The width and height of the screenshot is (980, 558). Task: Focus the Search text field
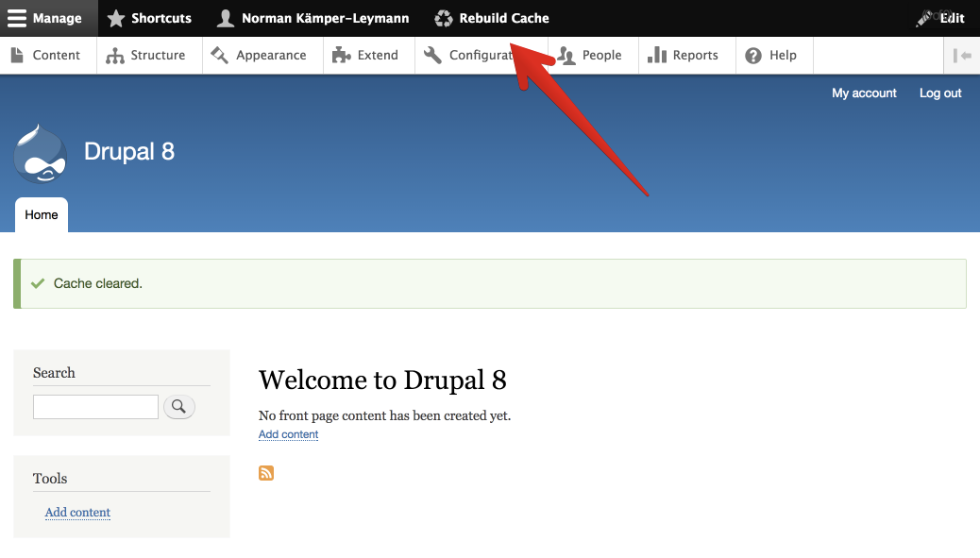click(x=95, y=407)
